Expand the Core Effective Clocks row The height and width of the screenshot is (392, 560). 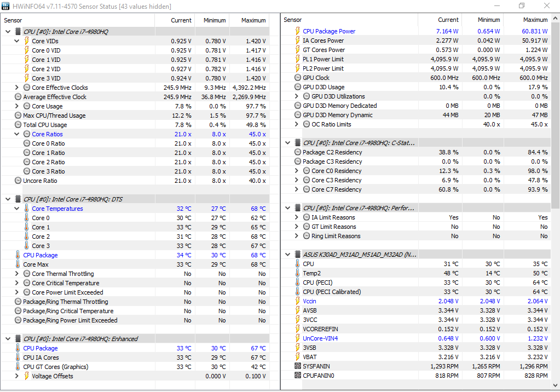click(x=17, y=88)
